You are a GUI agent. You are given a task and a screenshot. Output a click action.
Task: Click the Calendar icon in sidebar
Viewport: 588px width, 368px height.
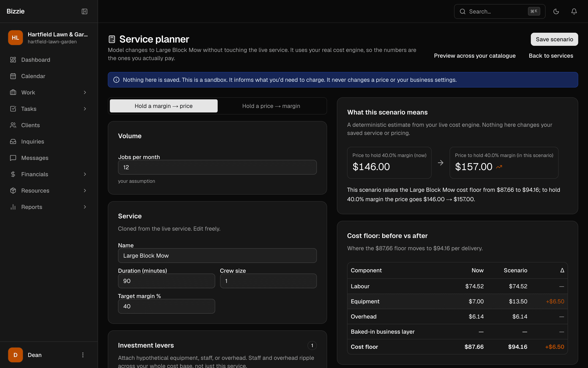click(13, 76)
